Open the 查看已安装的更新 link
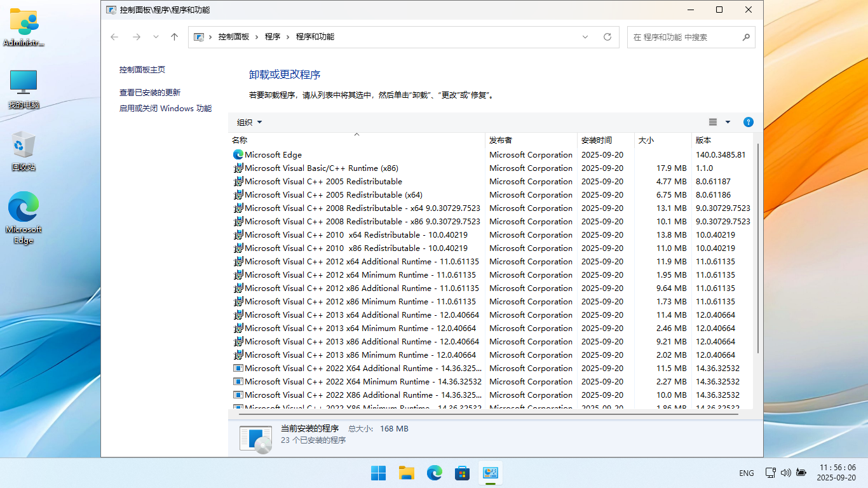Screen dimensions: 868x488 point(150,92)
